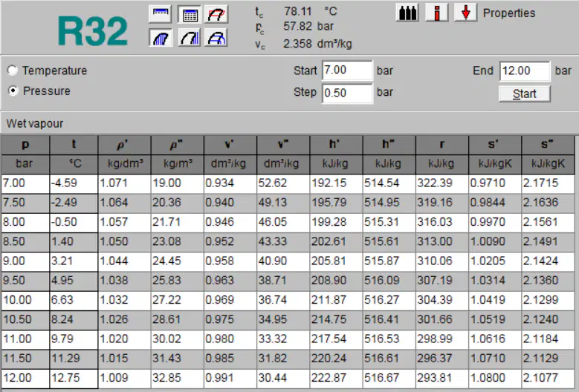The width and height of the screenshot is (579, 392).
Task: Click the 7.50 pressure cell
Action: (x=25, y=203)
